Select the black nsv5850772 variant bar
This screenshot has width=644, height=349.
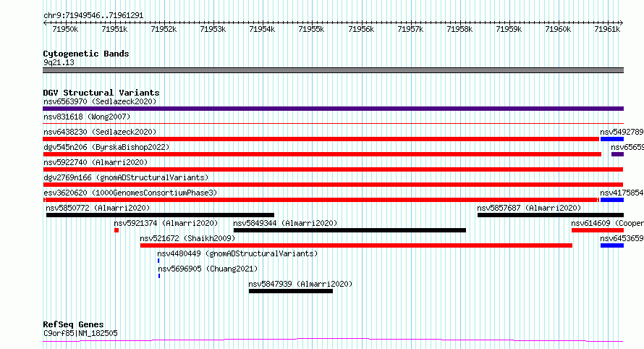pyautogui.click(x=160, y=215)
